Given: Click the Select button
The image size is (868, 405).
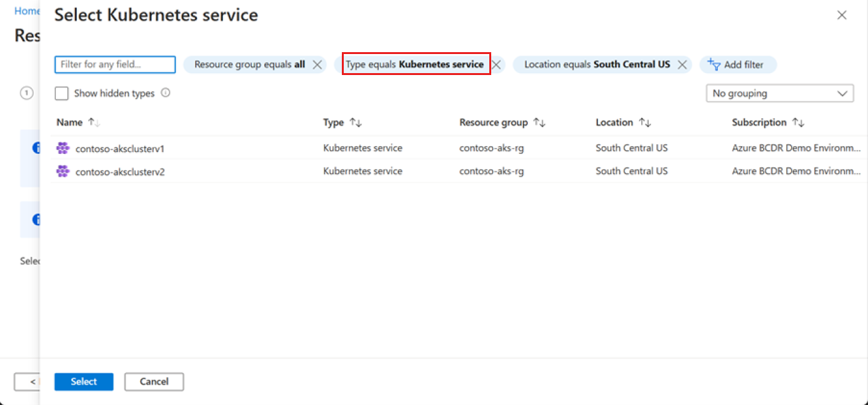Looking at the screenshot, I should pyautogui.click(x=83, y=381).
